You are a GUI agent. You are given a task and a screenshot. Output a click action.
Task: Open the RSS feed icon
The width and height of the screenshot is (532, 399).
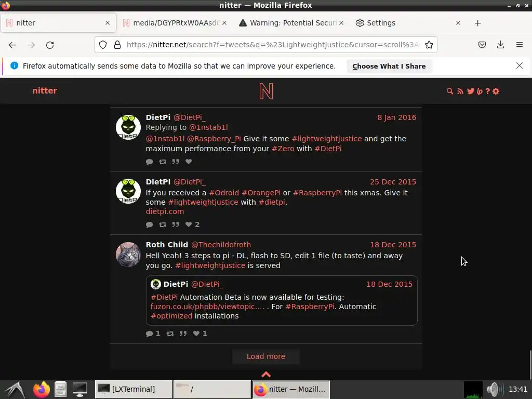click(x=460, y=91)
